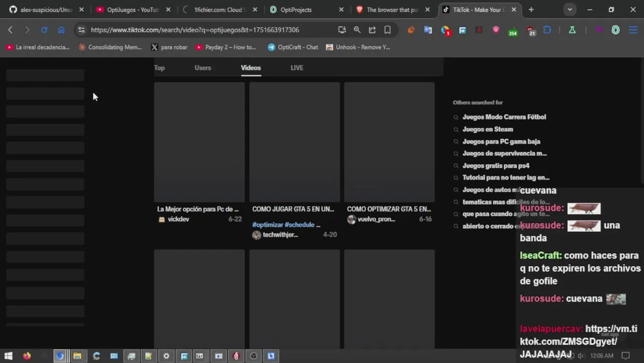Open File Explorer from the taskbar
Screen dimensions: 644x363
77,356
